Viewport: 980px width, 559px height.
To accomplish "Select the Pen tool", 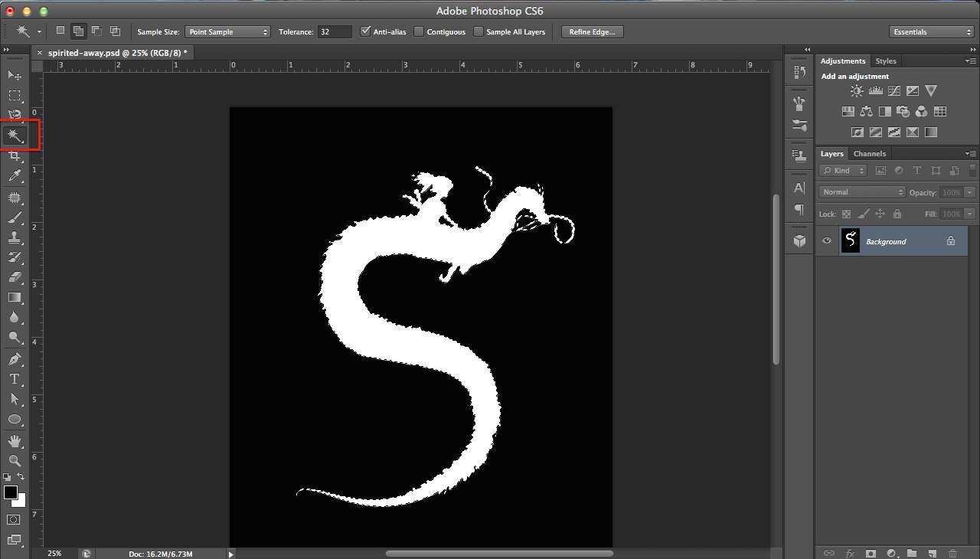I will pos(15,359).
